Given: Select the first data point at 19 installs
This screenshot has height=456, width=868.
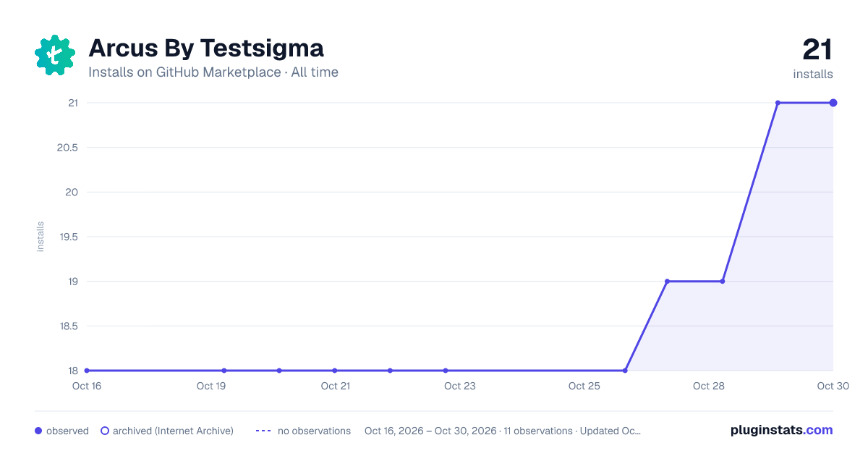Looking at the screenshot, I should [667, 281].
